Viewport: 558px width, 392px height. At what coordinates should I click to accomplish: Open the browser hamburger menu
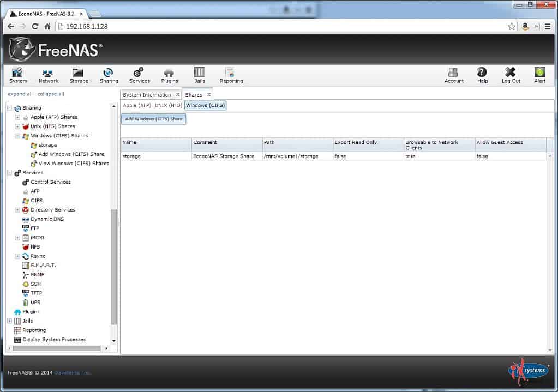coord(547,26)
